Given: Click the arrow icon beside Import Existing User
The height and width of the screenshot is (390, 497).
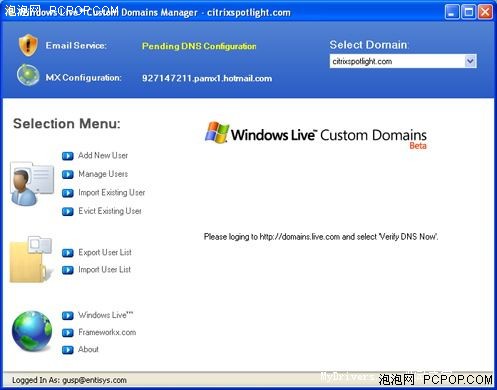Looking at the screenshot, I should click(x=68, y=193).
